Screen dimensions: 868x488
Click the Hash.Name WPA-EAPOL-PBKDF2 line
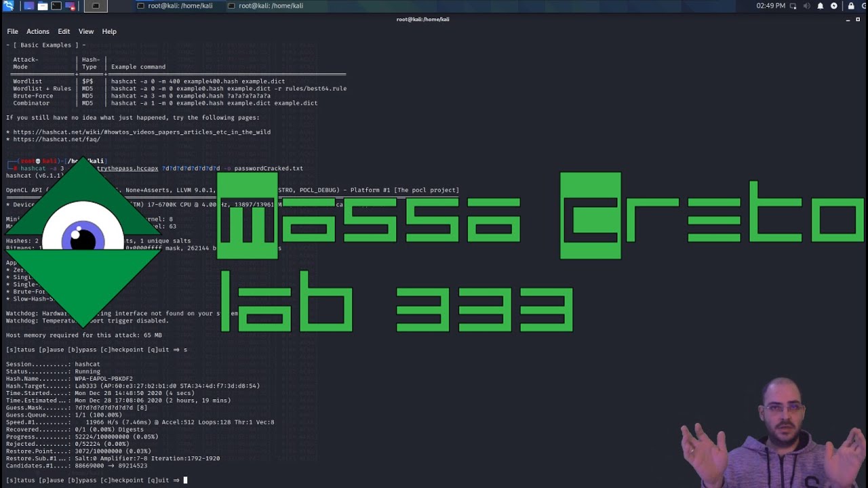69,379
